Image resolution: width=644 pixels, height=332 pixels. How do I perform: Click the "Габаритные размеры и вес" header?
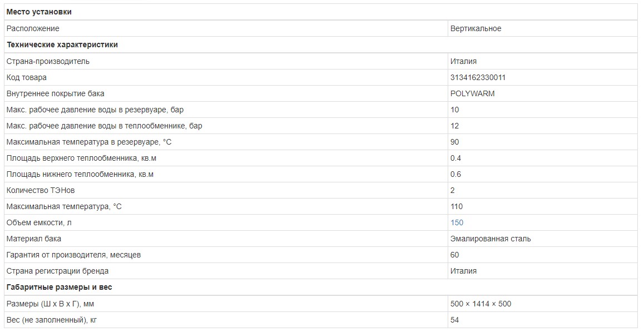point(60,287)
